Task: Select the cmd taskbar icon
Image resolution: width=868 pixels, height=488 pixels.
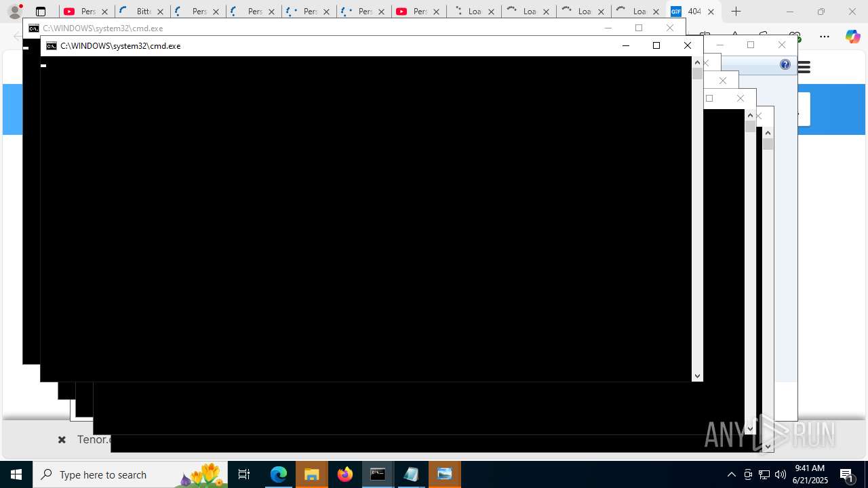Action: click(378, 474)
